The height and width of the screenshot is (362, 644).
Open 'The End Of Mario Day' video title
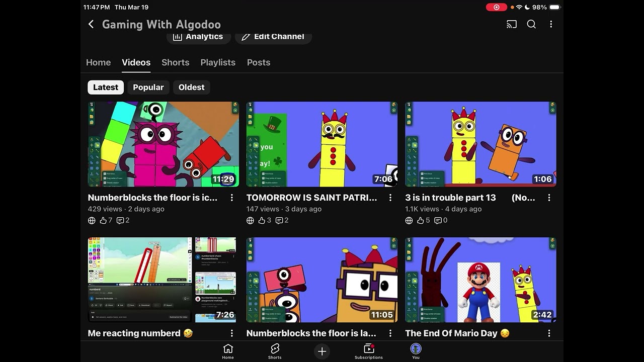pyautogui.click(x=457, y=333)
